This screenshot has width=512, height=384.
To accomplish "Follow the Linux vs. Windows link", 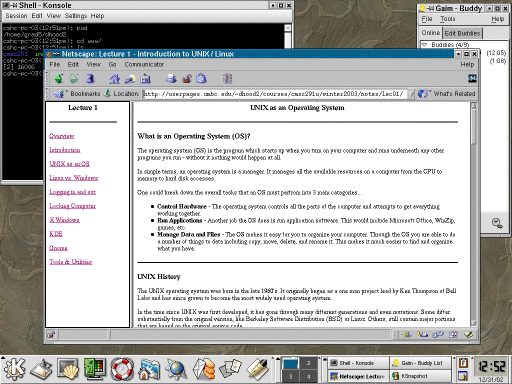I will coord(74,178).
